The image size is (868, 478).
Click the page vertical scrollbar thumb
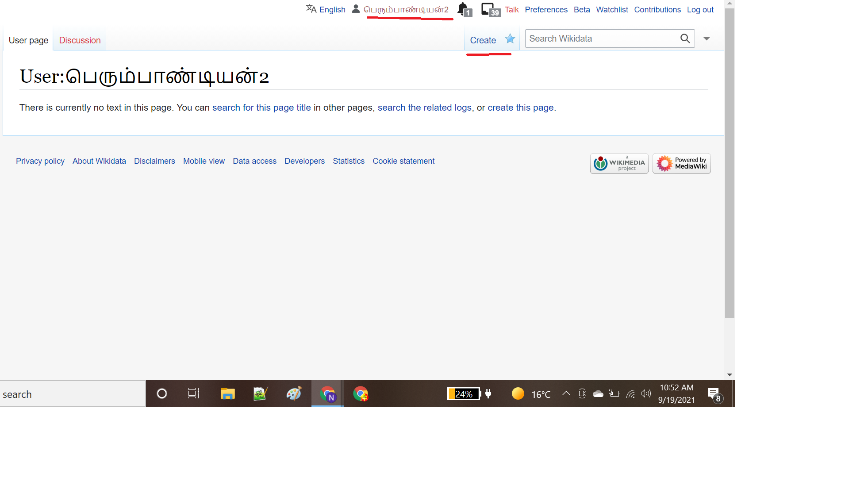730,164
